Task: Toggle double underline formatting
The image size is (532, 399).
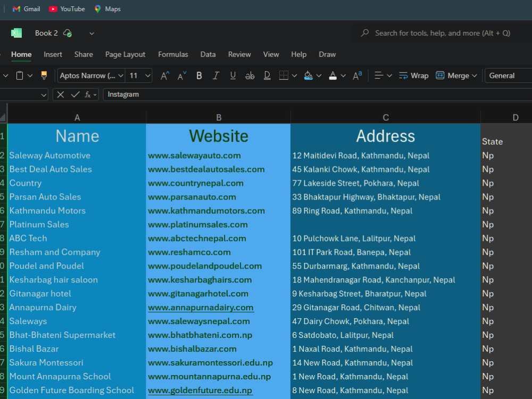Action: coord(268,76)
